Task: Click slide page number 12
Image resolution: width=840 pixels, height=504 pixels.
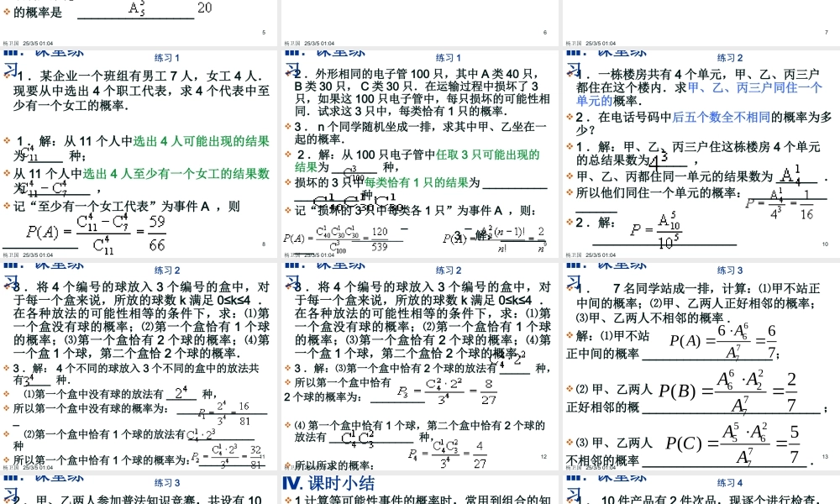Action: tap(543, 457)
